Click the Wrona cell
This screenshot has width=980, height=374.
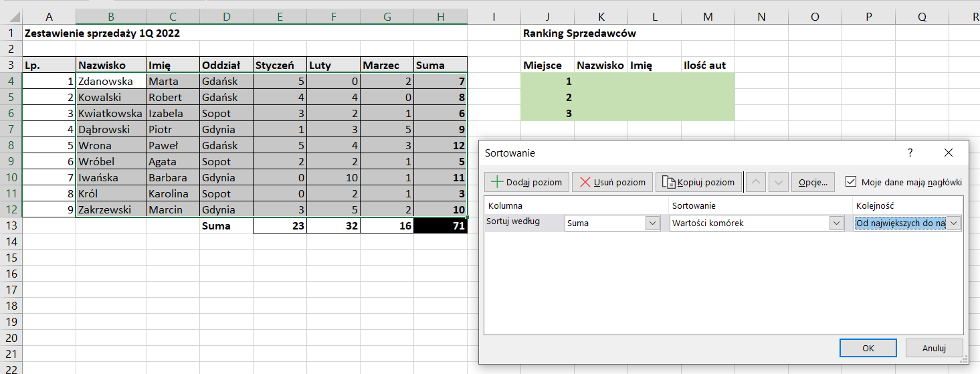(x=111, y=145)
